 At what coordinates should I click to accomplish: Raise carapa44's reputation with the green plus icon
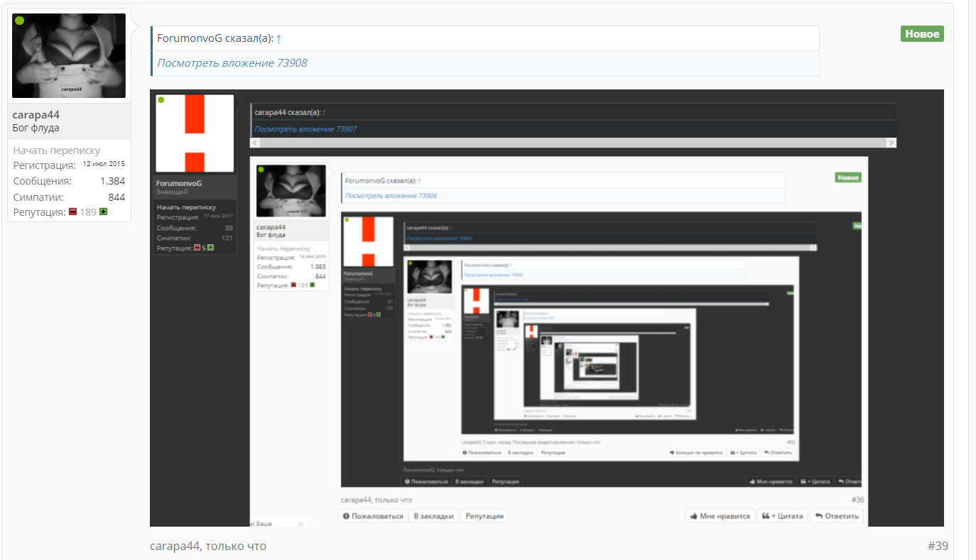tap(103, 212)
